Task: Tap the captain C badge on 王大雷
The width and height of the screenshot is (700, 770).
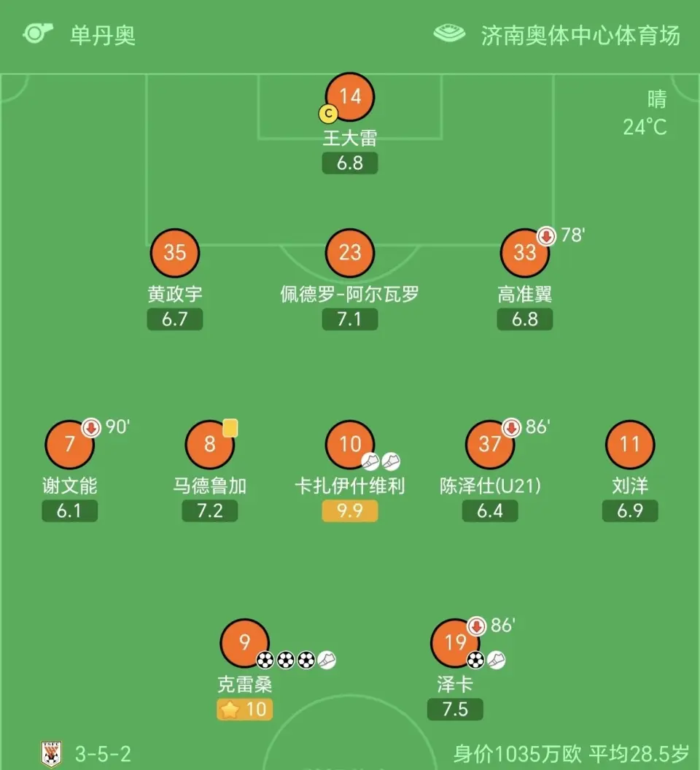Action: (327, 114)
